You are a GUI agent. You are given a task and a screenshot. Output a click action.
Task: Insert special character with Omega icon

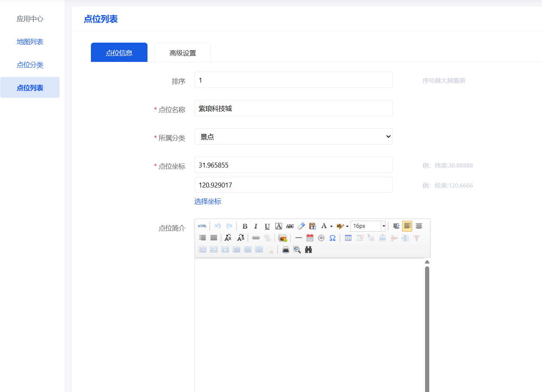pos(332,238)
